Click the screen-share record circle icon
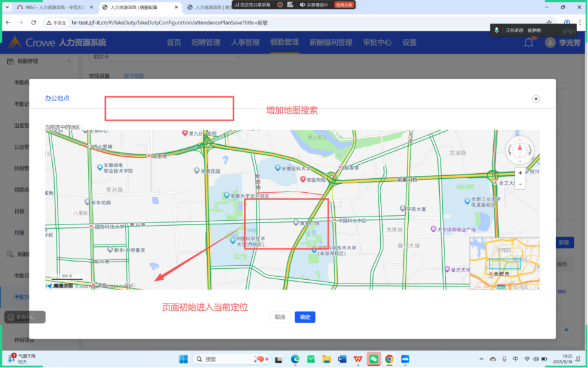Viewport: 588px width, 368px height. pyautogui.click(x=280, y=5)
